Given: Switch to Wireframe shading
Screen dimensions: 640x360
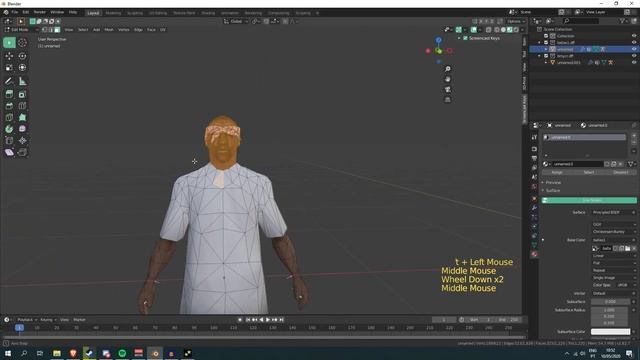Looking at the screenshot, I should click(497, 30).
